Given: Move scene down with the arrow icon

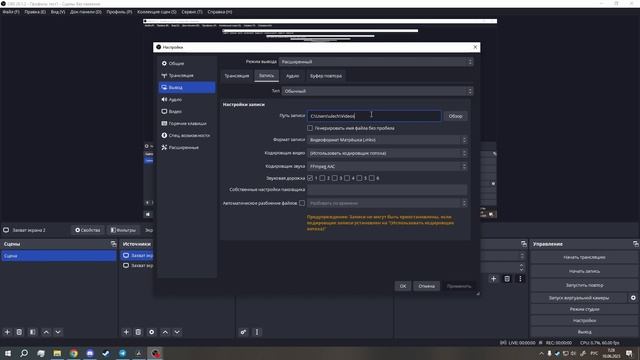Looking at the screenshot, I should 58,332.
